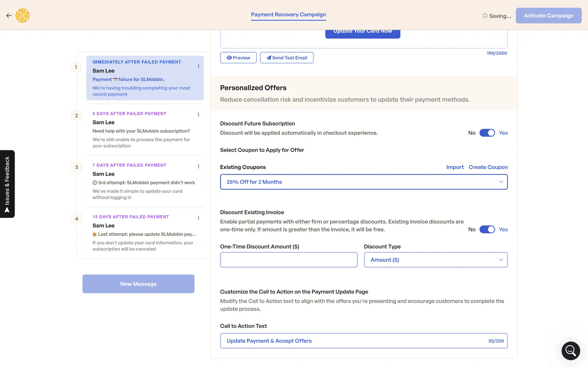Open the Discount Type dropdown

435,260
